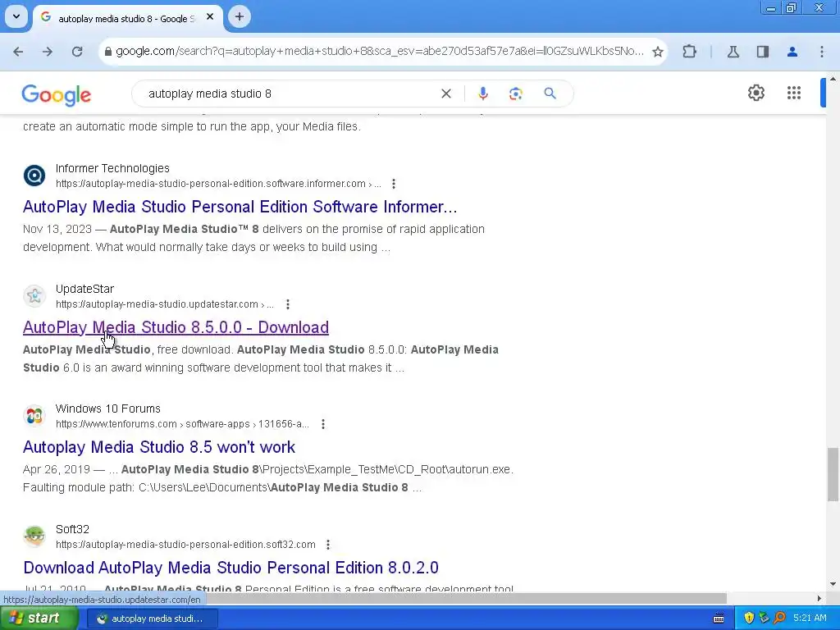Search by image with Google Lens icon
The image size is (840, 630).
click(515, 94)
